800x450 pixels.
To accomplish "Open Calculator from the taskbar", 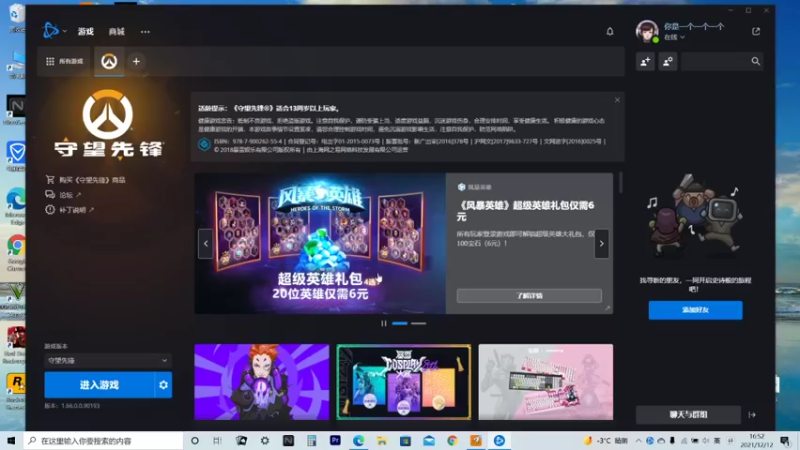I will click(x=312, y=441).
